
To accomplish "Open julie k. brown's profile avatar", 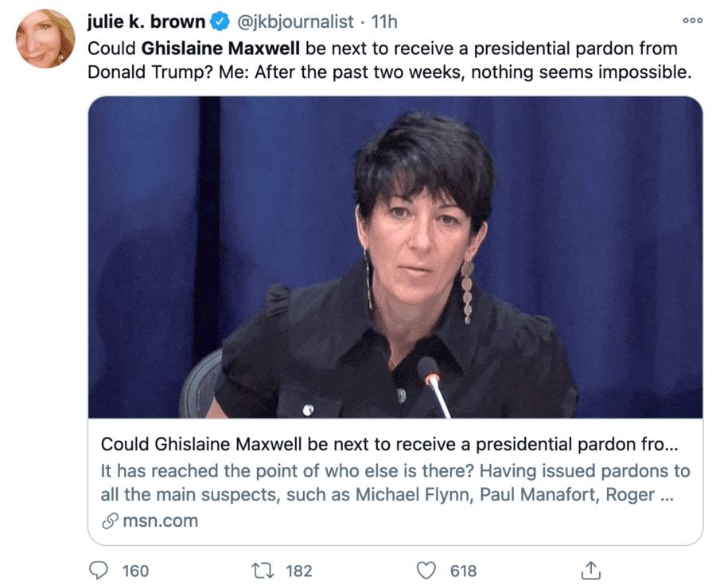I will (x=45, y=38).
